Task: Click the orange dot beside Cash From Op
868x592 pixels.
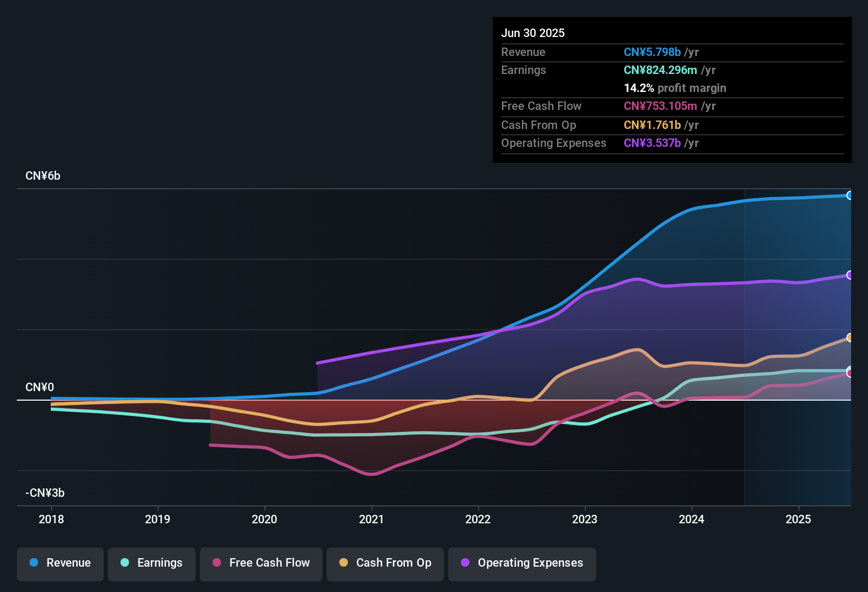Action: pyautogui.click(x=344, y=563)
